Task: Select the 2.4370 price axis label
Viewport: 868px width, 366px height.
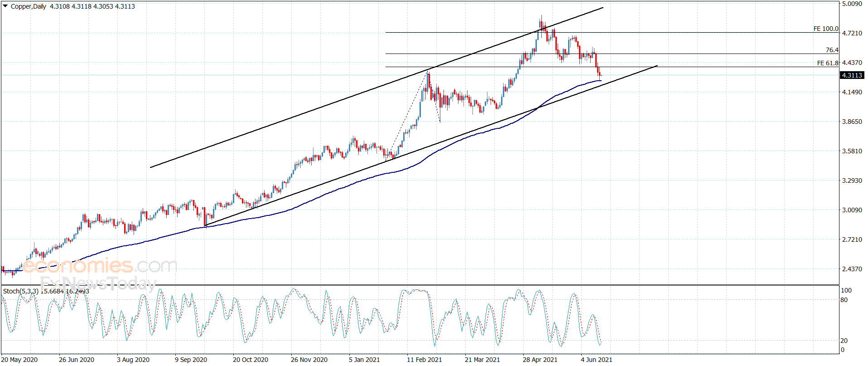Action: (x=852, y=269)
